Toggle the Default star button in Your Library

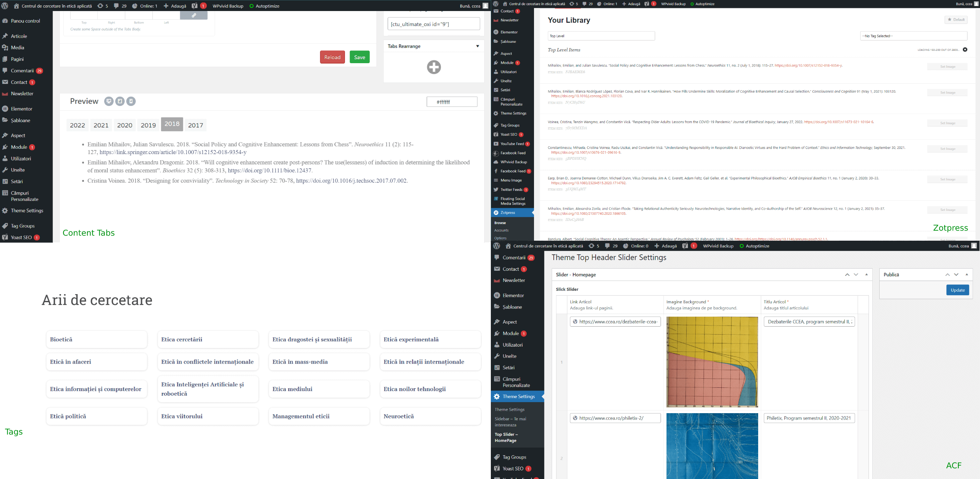point(956,20)
